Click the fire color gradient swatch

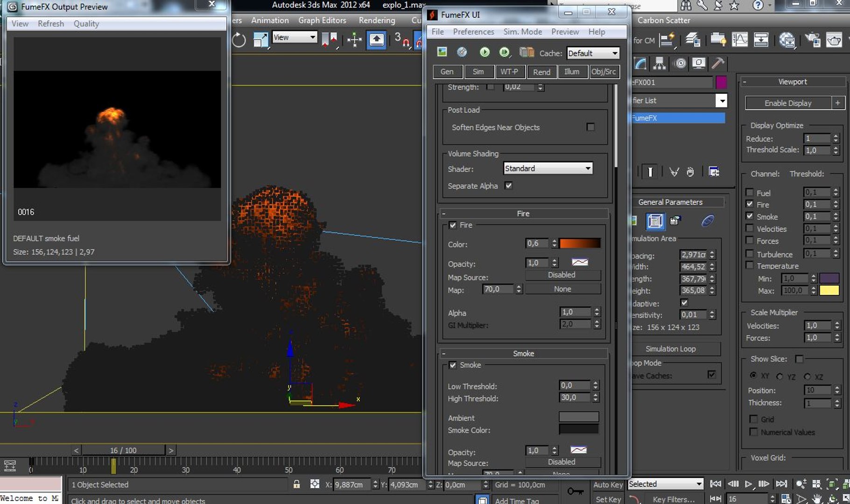(x=580, y=243)
